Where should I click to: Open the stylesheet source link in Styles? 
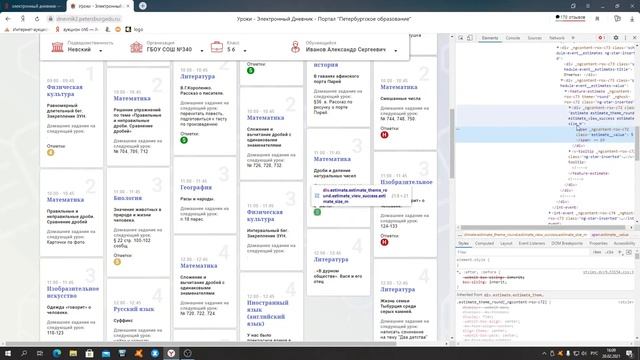point(608,272)
